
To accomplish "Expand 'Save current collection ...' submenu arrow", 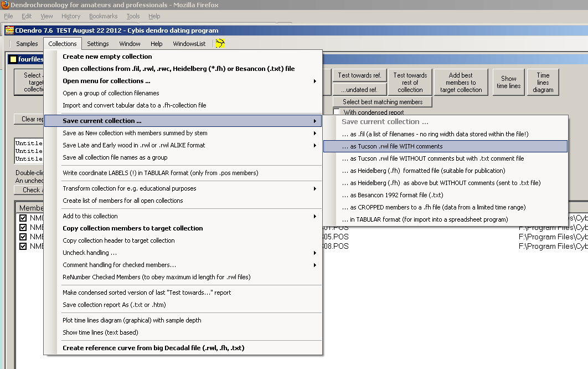I will tap(314, 121).
